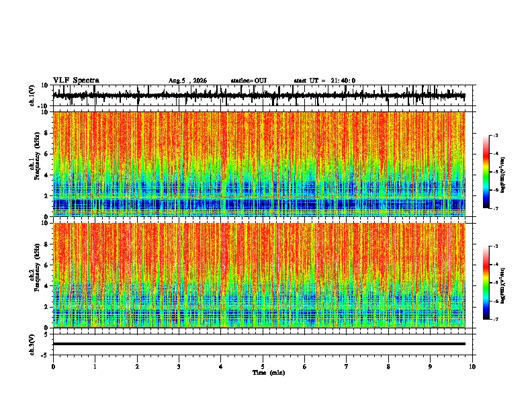Click the ch.2 color scale bar
Screen dimensions: 532x411
(x=486, y=283)
